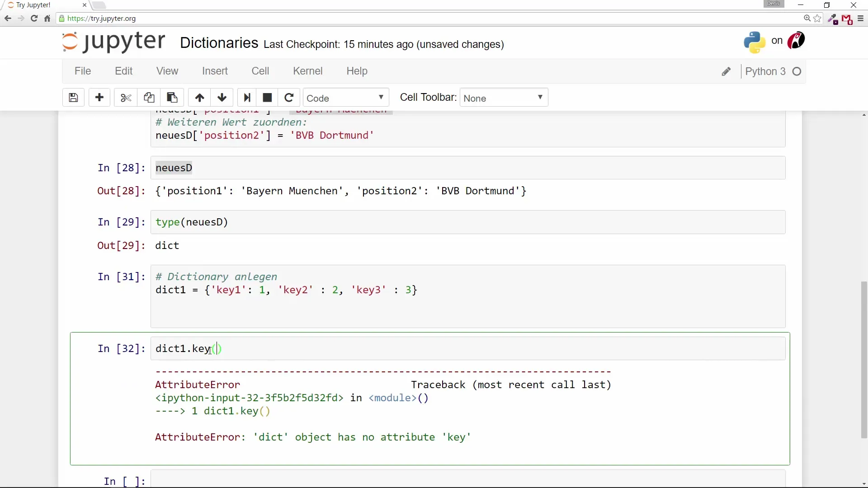868x488 pixels.
Task: Click Out[28] dictionary output text
Action: click(341, 191)
